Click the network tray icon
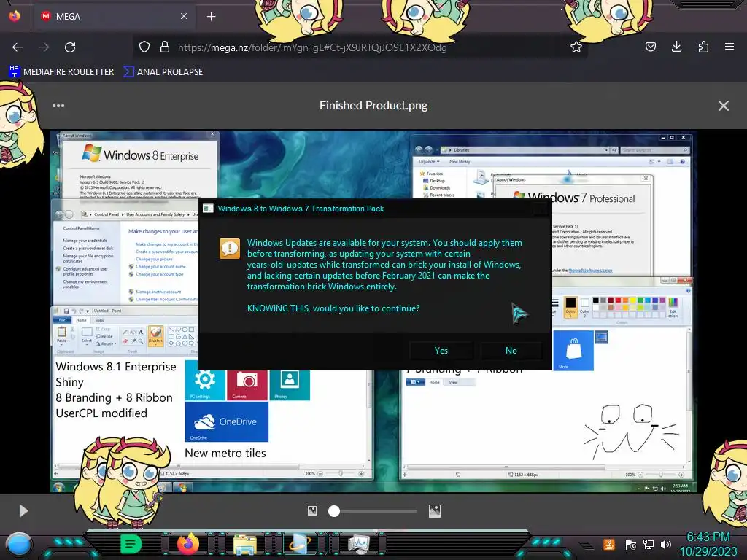The image size is (747, 560). (x=648, y=544)
